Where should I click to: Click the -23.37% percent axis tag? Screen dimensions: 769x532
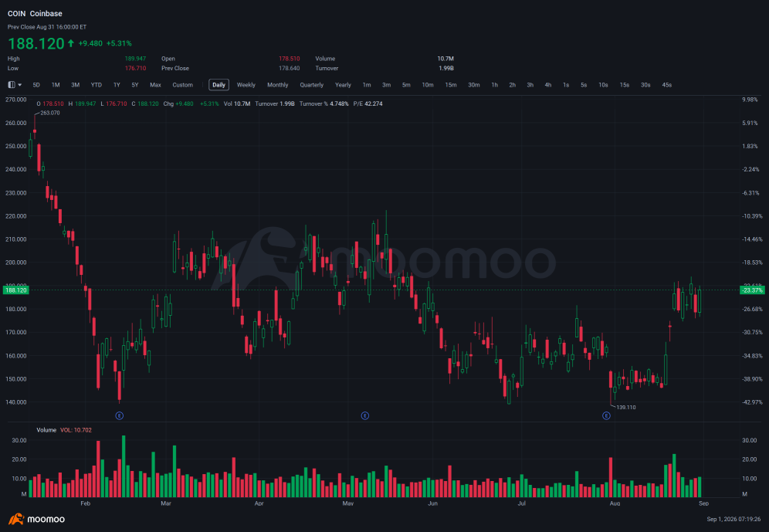click(752, 290)
